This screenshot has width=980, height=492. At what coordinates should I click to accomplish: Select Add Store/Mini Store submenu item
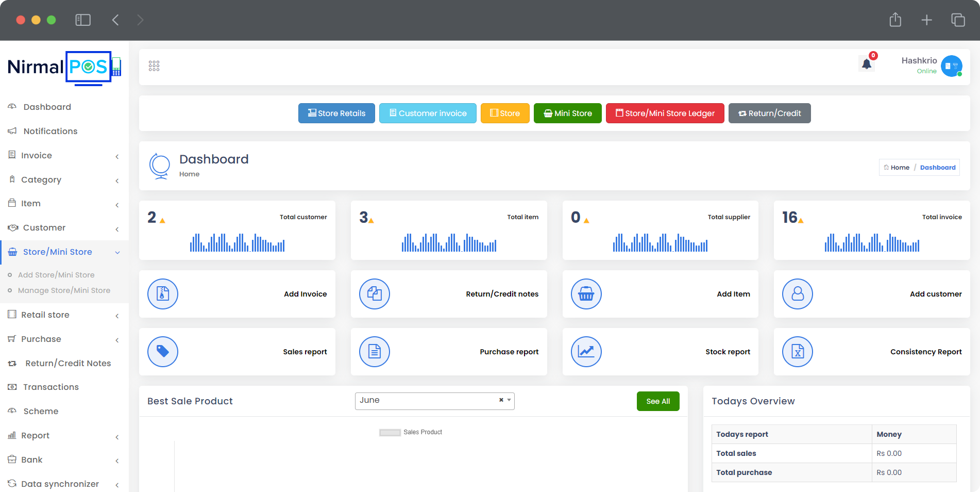(56, 275)
